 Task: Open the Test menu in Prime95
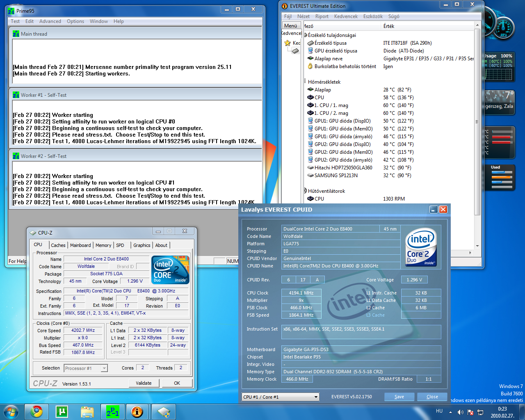pyautogui.click(x=15, y=21)
